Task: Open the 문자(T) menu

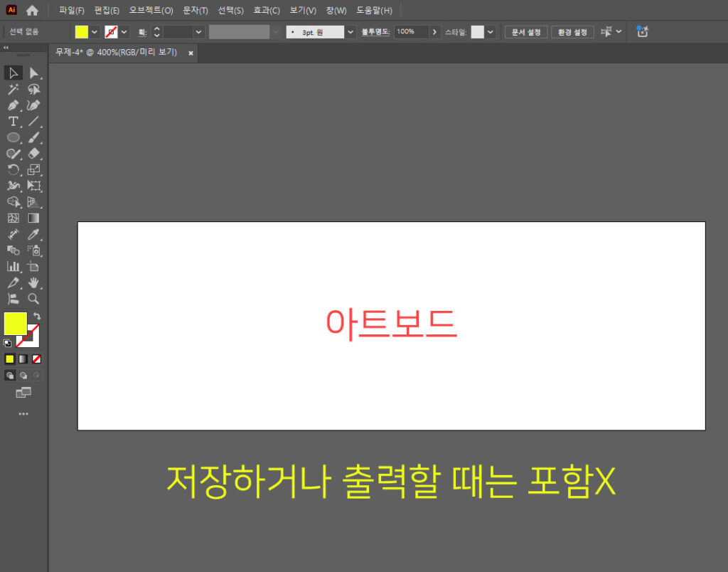Action: coord(195,10)
